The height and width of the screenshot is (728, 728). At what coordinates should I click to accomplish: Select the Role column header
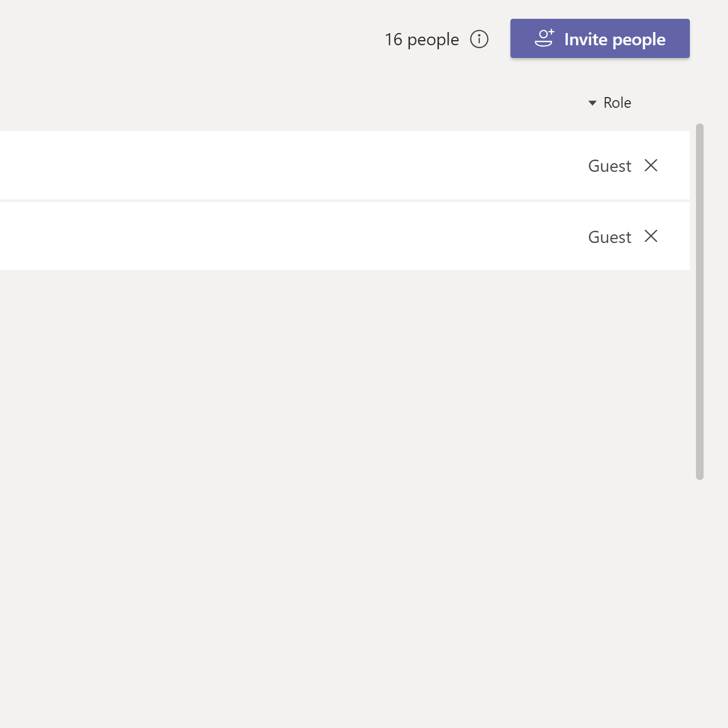click(617, 103)
